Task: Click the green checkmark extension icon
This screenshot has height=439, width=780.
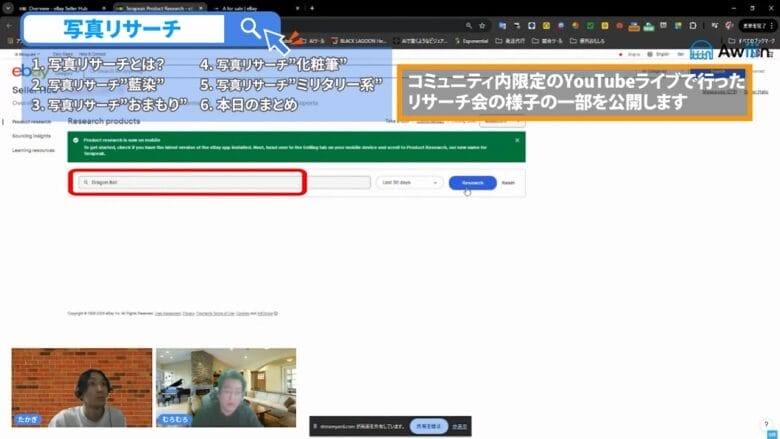Action: pyautogui.click(x=590, y=25)
